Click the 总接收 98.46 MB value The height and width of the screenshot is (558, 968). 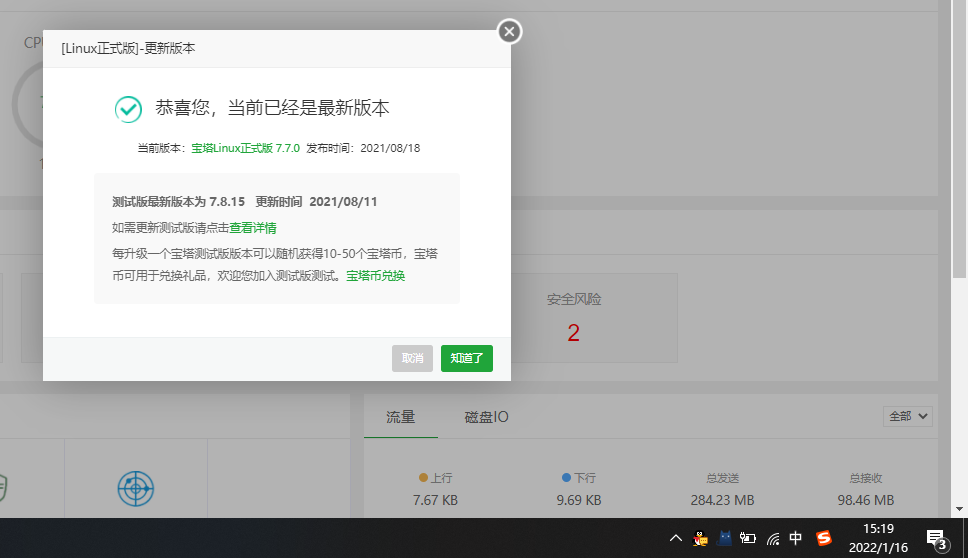866,500
